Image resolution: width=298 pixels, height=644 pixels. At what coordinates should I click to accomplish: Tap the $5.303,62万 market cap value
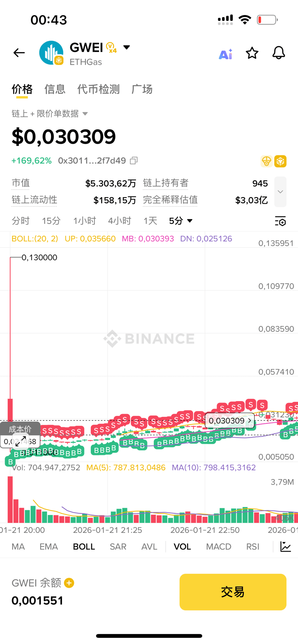click(110, 183)
